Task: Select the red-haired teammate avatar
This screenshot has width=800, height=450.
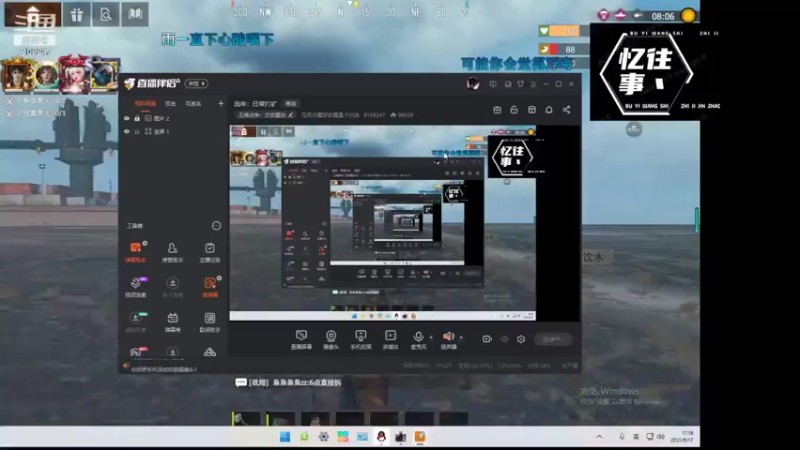Action: point(74,74)
